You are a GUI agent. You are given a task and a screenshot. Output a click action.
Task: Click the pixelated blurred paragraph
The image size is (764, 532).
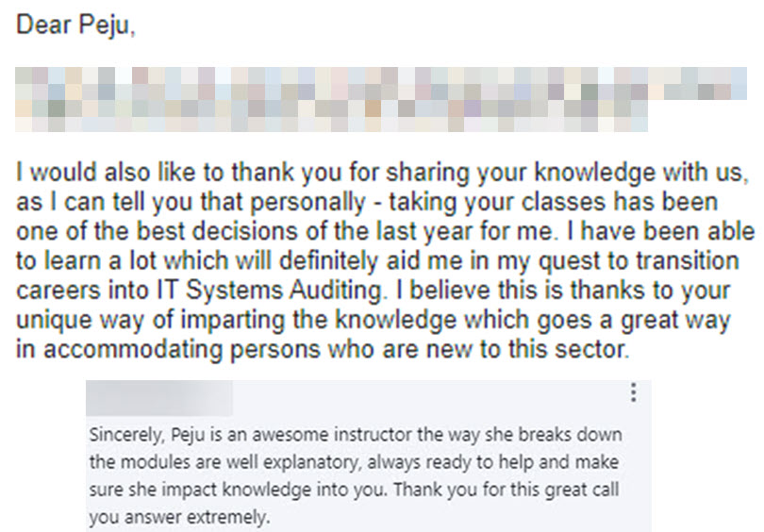381,99
